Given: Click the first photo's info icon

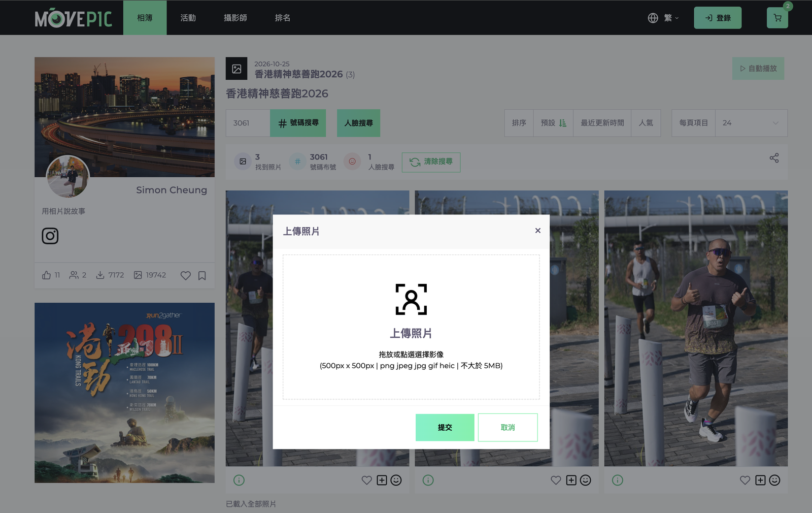Looking at the screenshot, I should point(239,480).
